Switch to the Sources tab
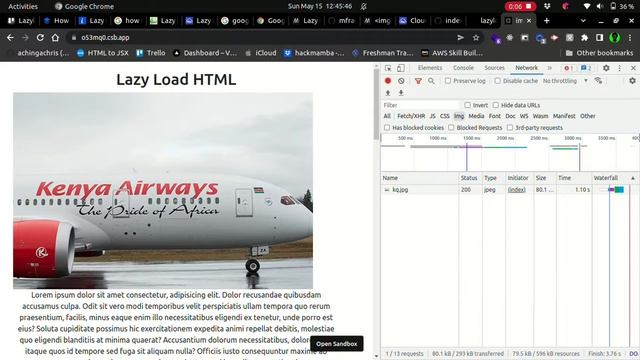640x360 pixels. coord(494,68)
